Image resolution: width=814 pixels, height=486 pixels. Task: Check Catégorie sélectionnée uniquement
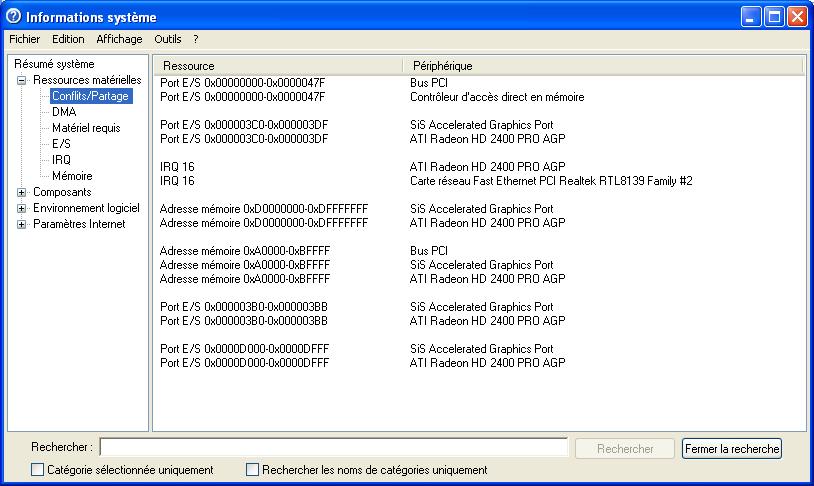tap(37, 470)
